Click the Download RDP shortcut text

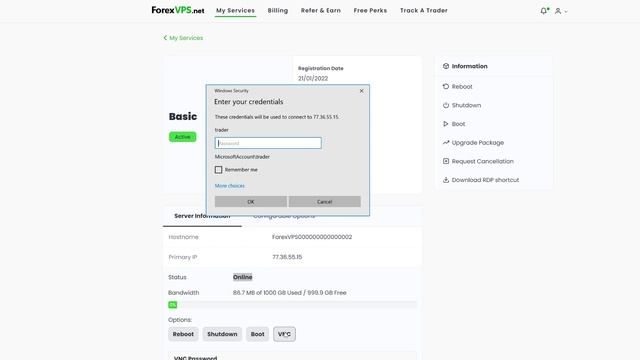(x=485, y=180)
